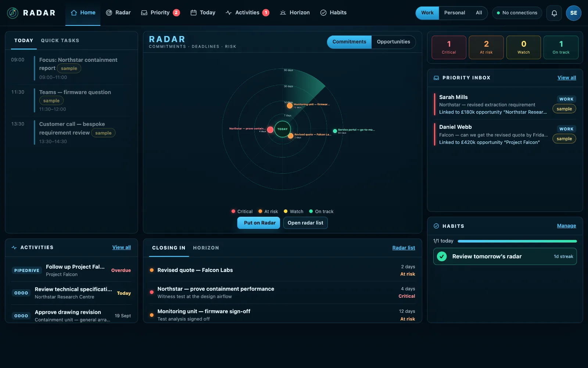Switch the scope to All
This screenshot has width=588, height=368.
pyautogui.click(x=479, y=13)
